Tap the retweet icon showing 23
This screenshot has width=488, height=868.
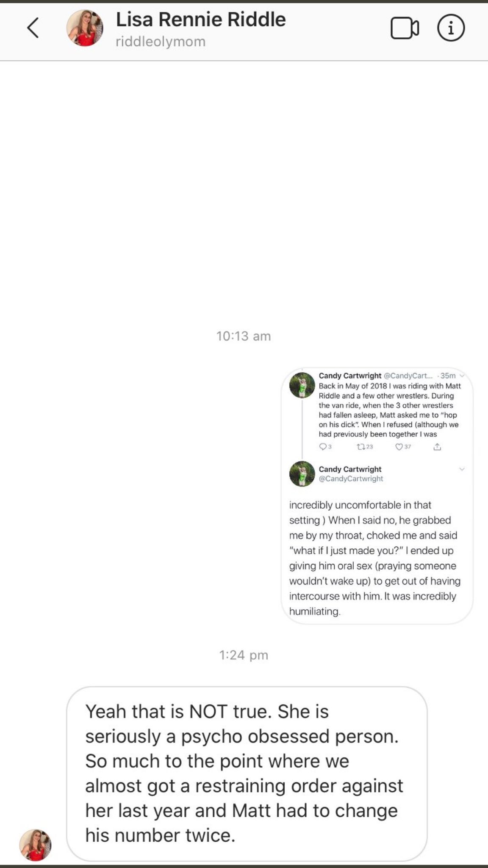click(365, 447)
